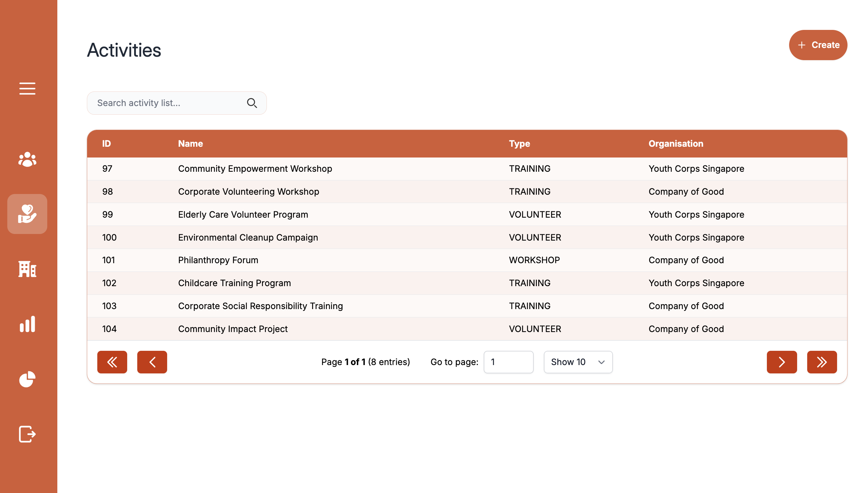Sort by the Name column header
The width and height of the screenshot is (868, 493).
[190, 144]
